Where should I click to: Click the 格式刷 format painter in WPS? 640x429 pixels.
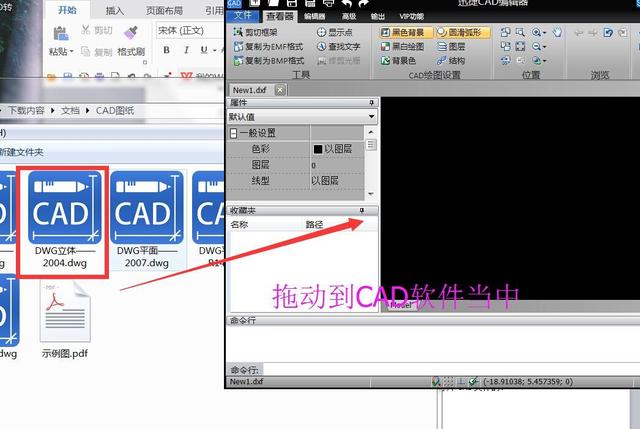click(x=131, y=41)
